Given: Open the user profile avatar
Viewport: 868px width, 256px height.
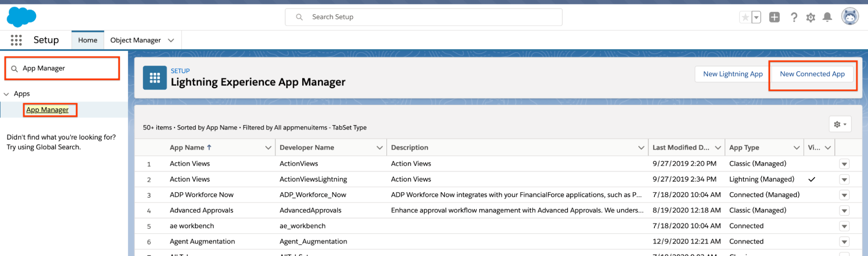Looking at the screenshot, I should click(850, 17).
